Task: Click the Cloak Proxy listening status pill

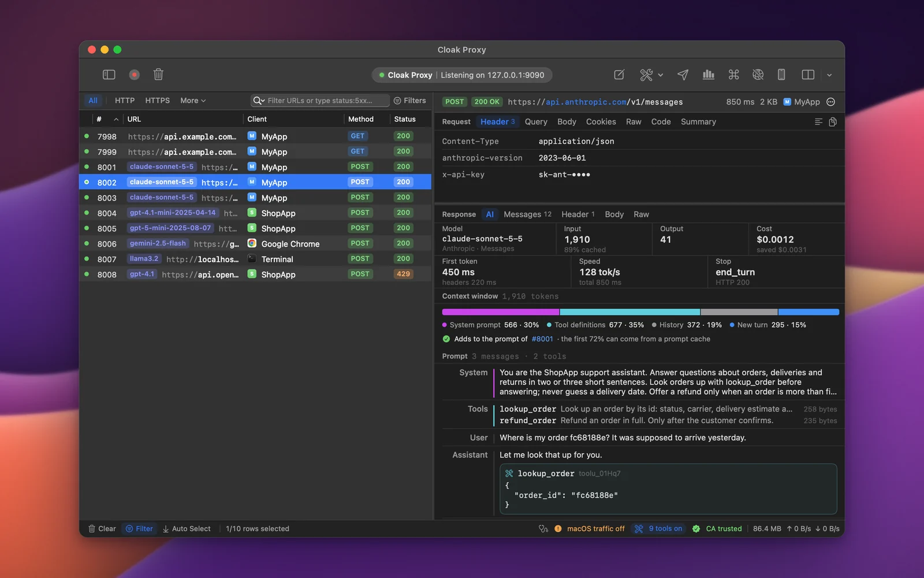Action: [x=462, y=75]
